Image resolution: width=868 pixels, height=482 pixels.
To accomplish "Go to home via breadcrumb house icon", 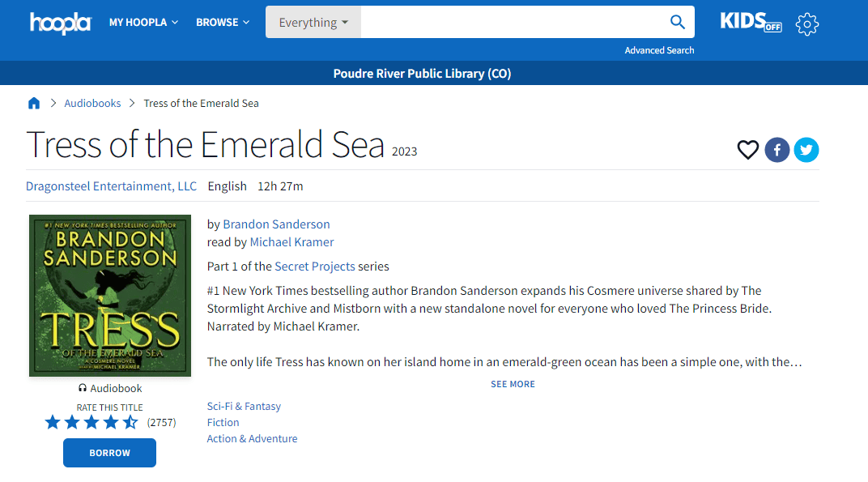I will point(34,103).
